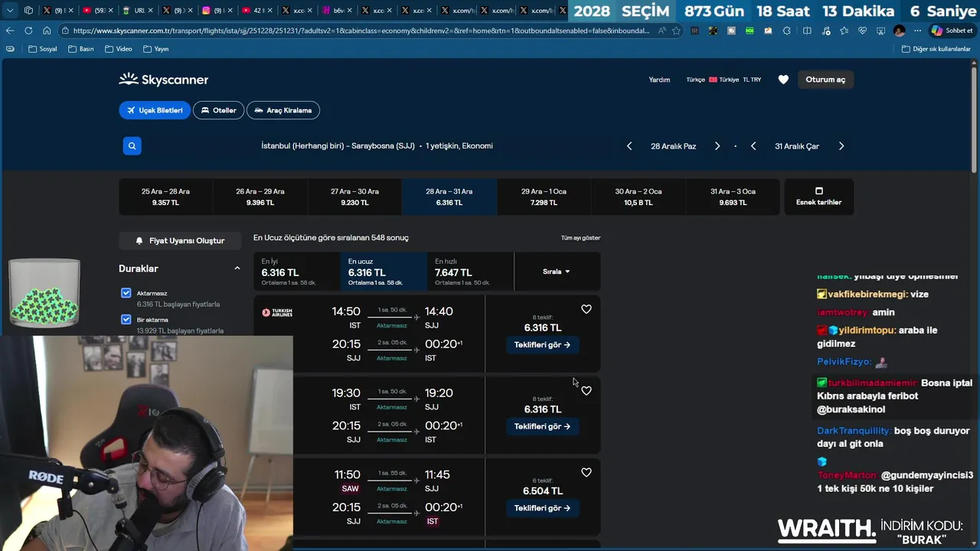Add the page to favorites with the star icon
The image size is (980, 551).
tap(676, 31)
